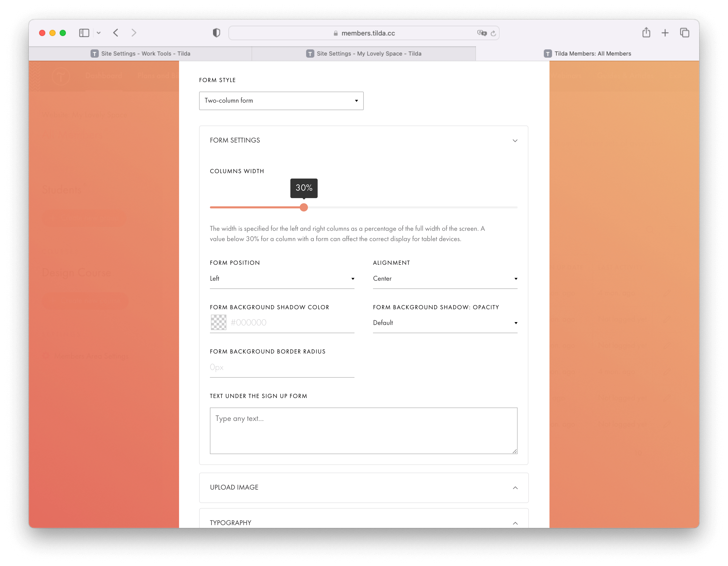Open a new tab with the plus button
The image size is (728, 566).
(x=665, y=33)
